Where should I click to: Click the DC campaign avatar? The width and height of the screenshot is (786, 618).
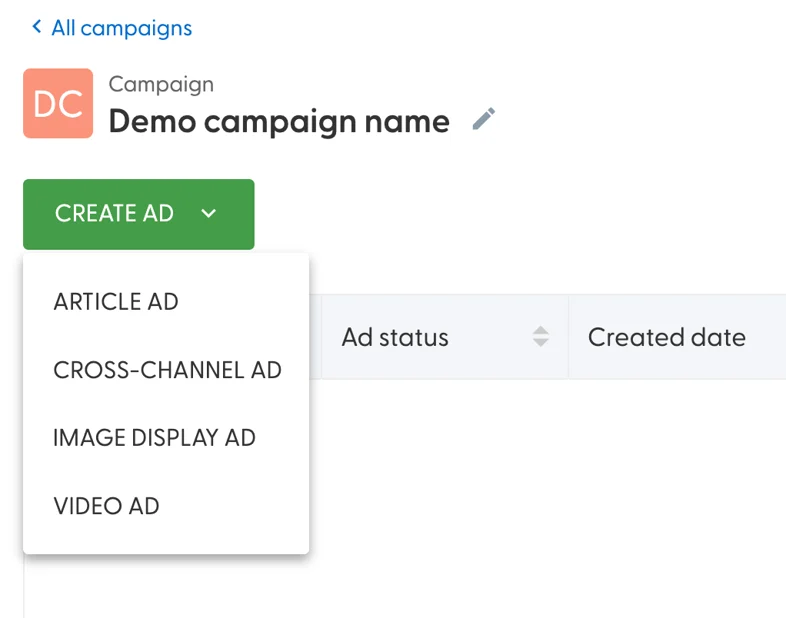click(58, 103)
